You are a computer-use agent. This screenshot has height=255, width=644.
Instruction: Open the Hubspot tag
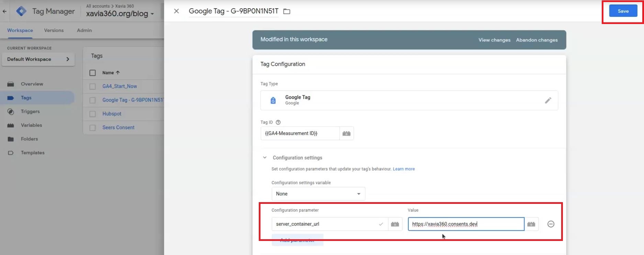coord(112,114)
